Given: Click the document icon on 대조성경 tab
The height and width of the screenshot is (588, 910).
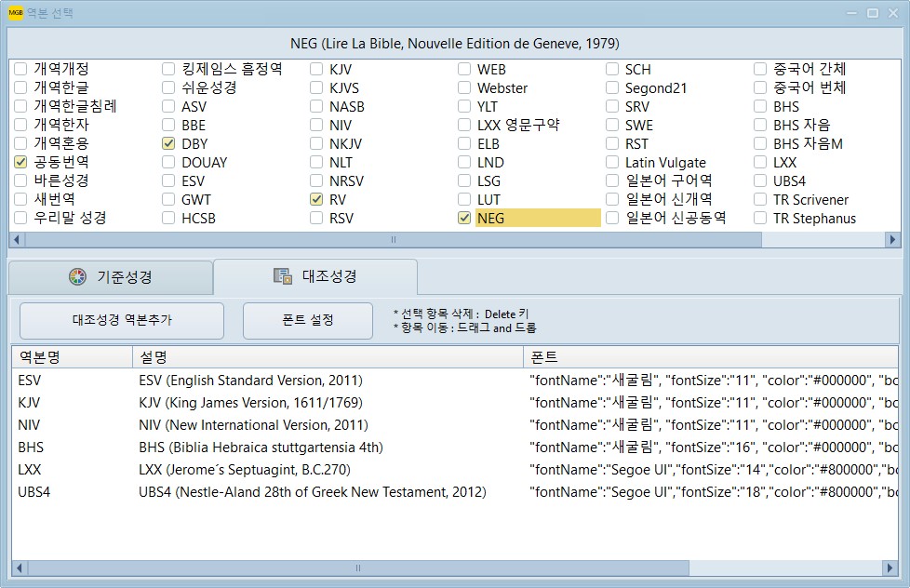Looking at the screenshot, I should [x=283, y=276].
